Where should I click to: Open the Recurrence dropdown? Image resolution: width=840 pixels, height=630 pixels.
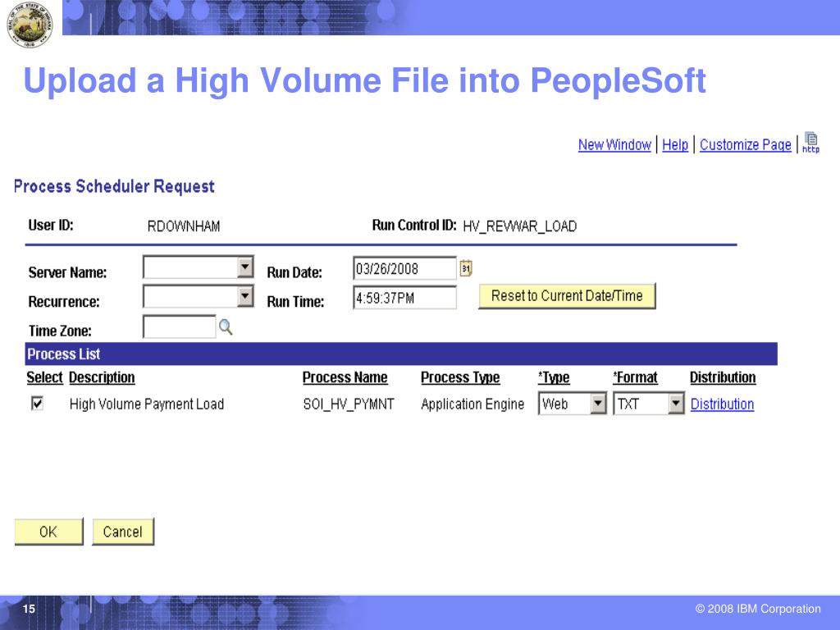point(199,296)
